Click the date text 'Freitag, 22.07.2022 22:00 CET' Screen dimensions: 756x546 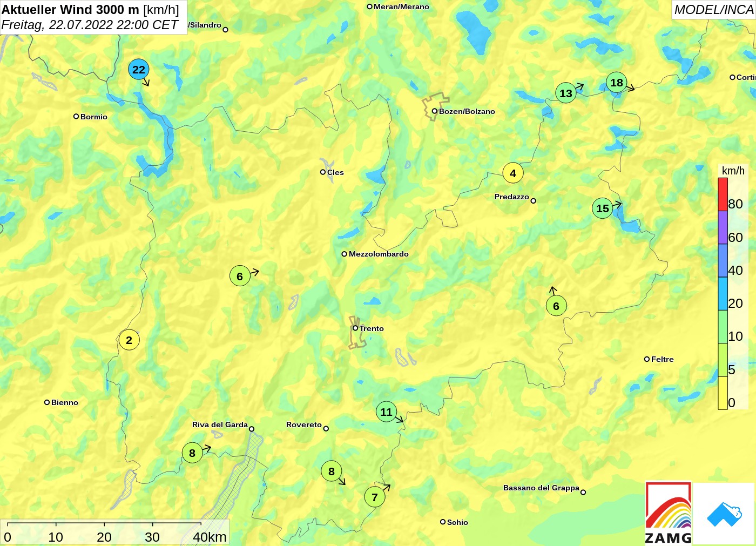[90, 25]
